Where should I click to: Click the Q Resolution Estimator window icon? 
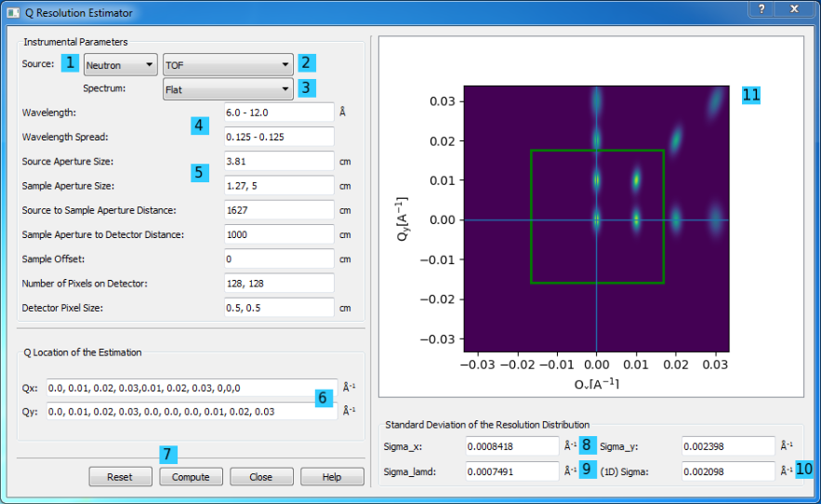tap(13, 13)
